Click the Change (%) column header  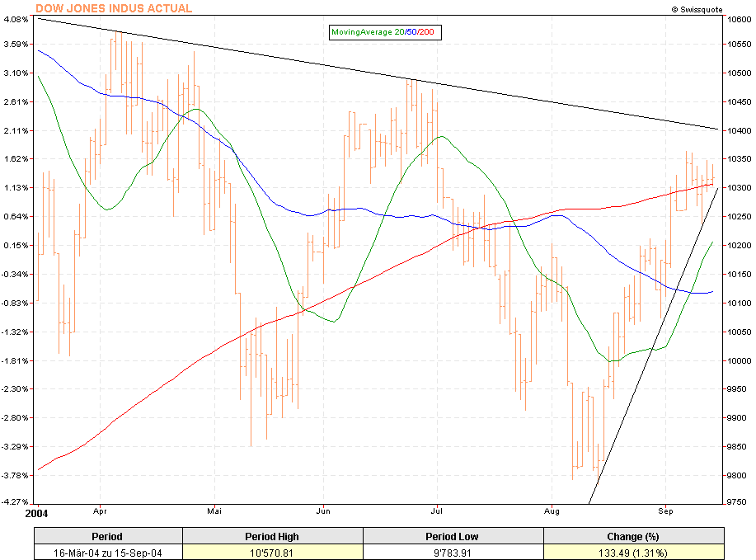coord(633,536)
